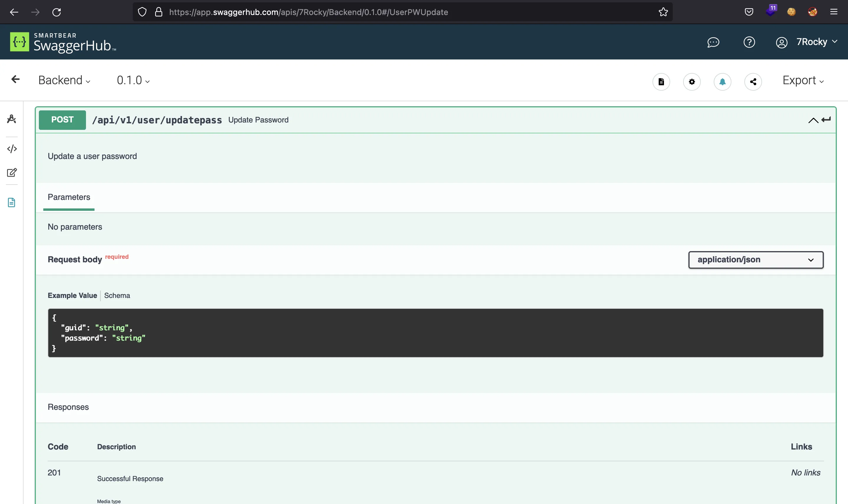Image resolution: width=848 pixels, height=504 pixels.
Task: Click the browser forward arrow
Action: (x=35, y=12)
